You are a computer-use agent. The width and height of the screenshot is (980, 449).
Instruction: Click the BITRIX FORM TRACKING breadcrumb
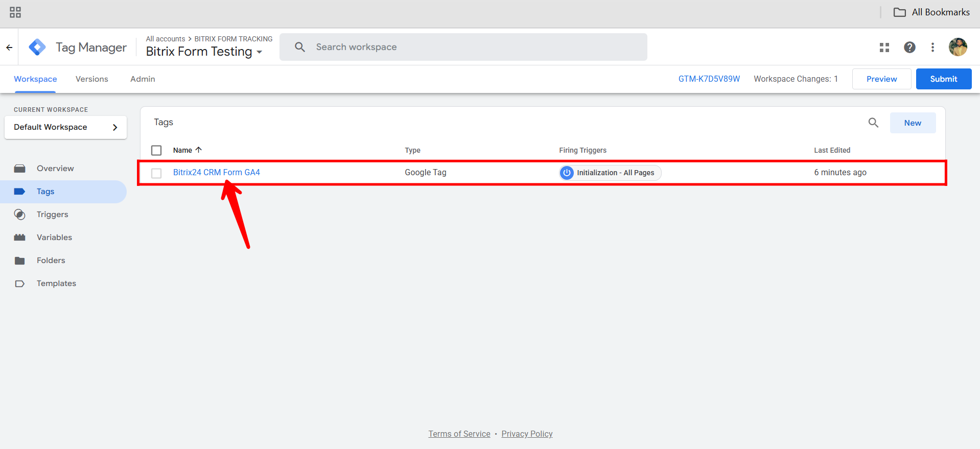tap(234, 39)
